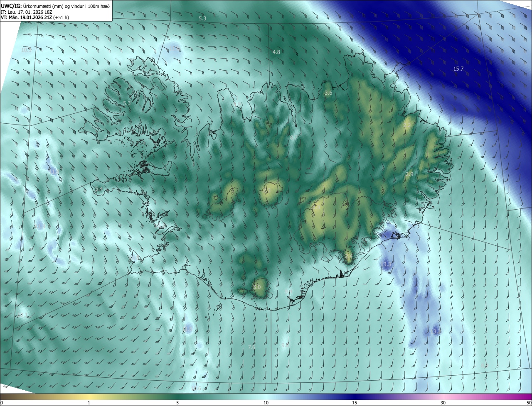This screenshot has width=532, height=406.
Task: Click the 13.2 value in the southeast ocean
Action: tap(435, 332)
